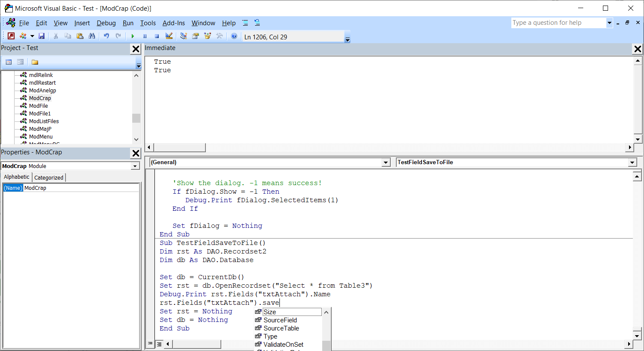The height and width of the screenshot is (351, 644).
Task: Switch to the Categorized properties tab
Action: (x=49, y=177)
